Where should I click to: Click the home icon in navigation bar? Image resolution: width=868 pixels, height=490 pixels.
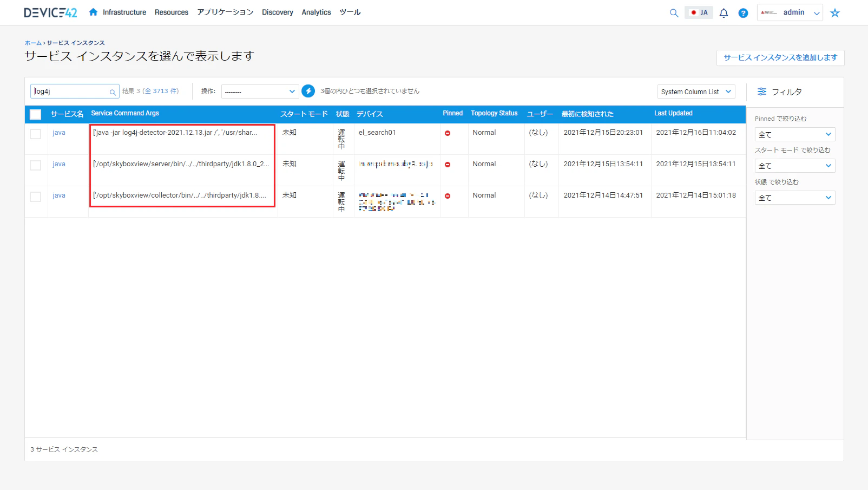pyautogui.click(x=93, y=12)
